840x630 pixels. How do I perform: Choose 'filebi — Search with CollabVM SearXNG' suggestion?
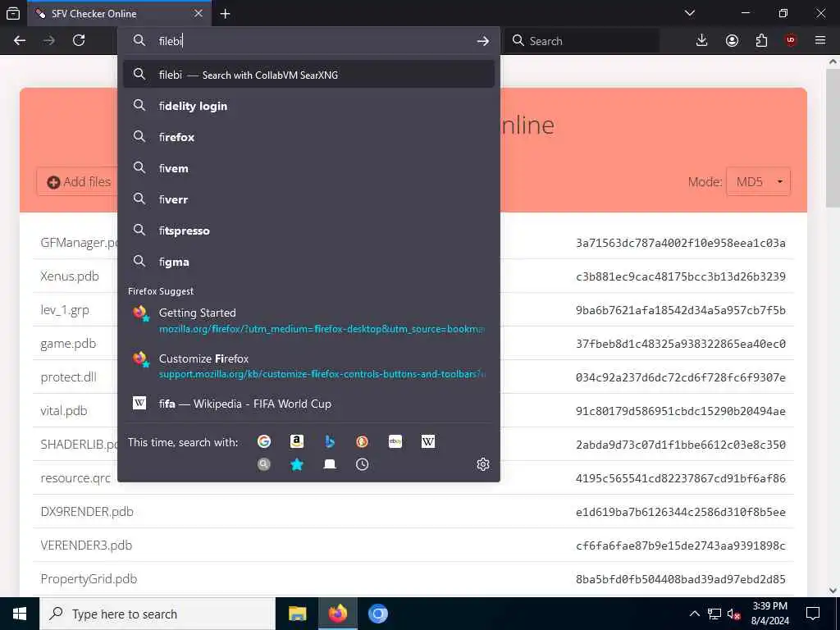(308, 75)
